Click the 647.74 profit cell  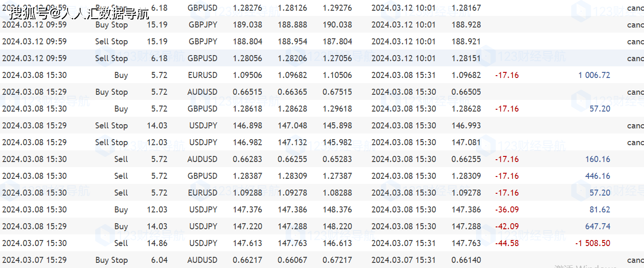tap(597, 226)
